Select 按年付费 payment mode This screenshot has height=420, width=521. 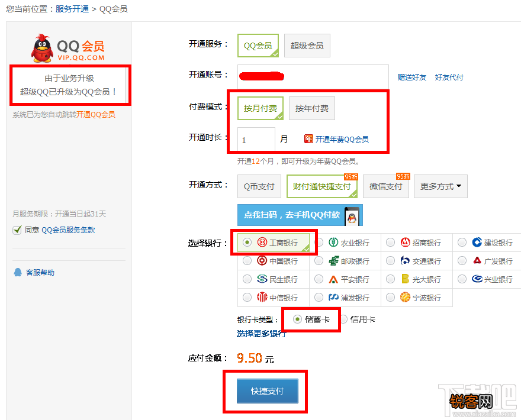point(312,108)
